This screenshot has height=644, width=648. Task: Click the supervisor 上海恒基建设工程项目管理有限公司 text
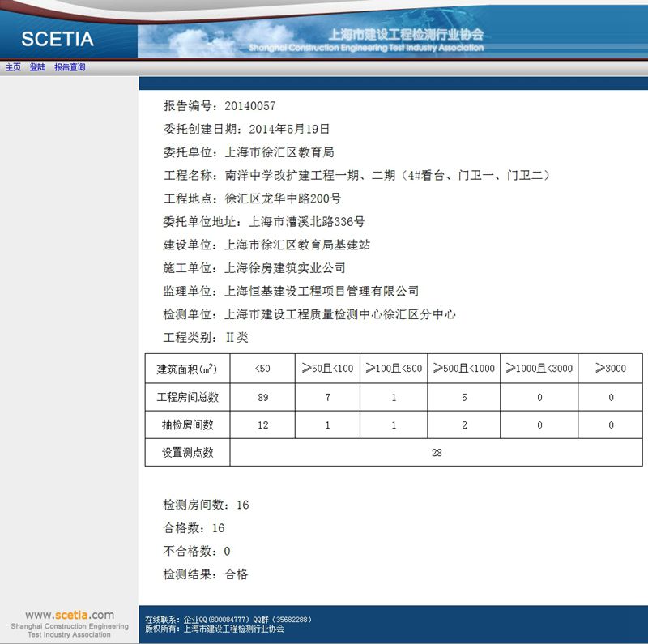pos(322,291)
